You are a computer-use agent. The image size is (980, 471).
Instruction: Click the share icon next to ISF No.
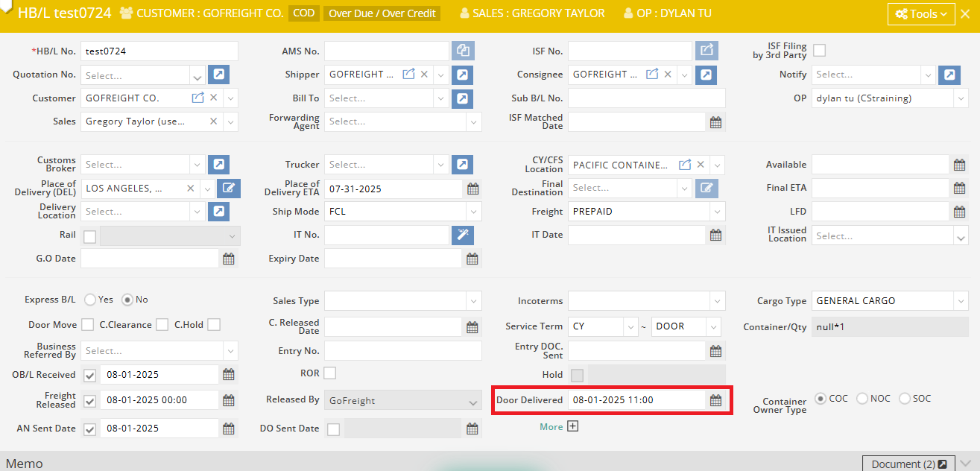(706, 51)
